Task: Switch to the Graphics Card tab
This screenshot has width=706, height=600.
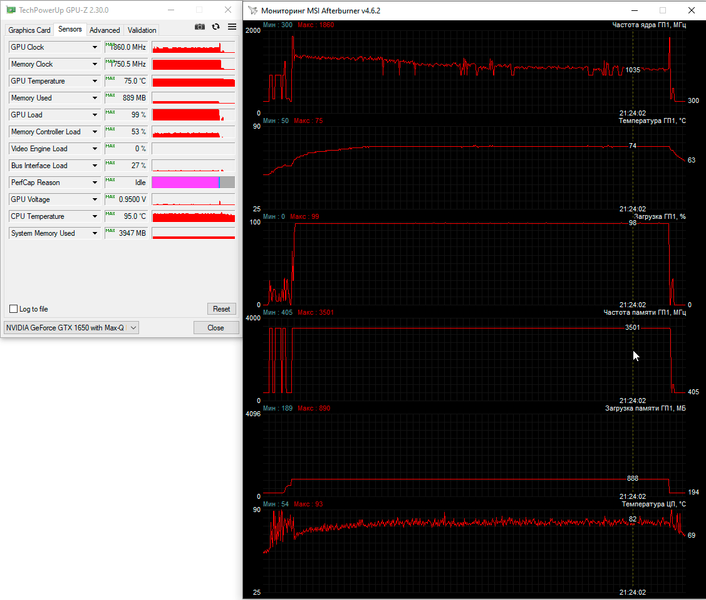Action: [x=29, y=30]
